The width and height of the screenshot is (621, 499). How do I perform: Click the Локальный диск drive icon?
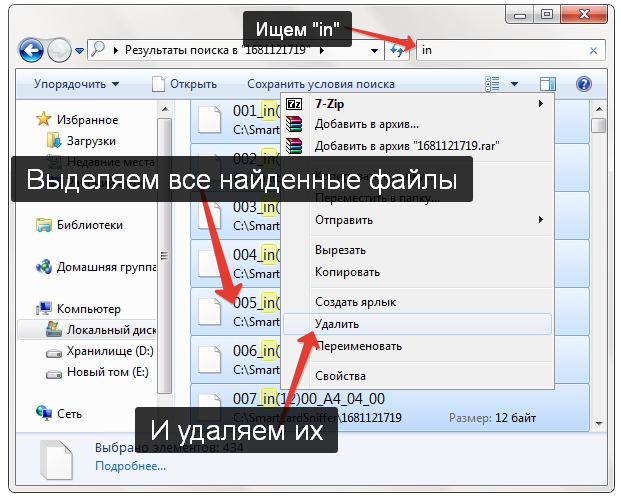tap(54, 329)
